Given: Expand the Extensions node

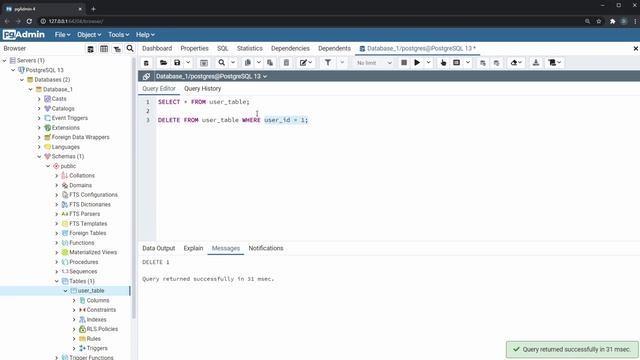Looking at the screenshot, I should (39, 128).
